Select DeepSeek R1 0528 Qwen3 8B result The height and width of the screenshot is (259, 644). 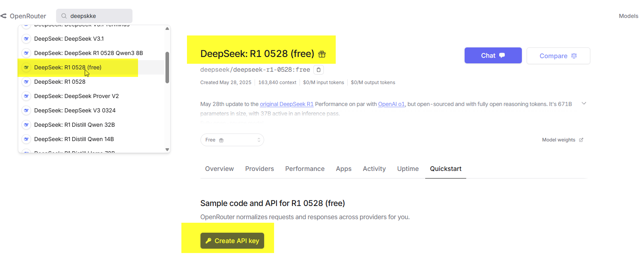pyautogui.click(x=91, y=53)
